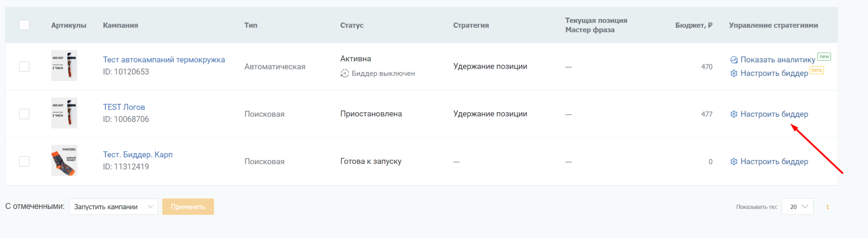The image size is (868, 238).
Task: Click gear icon for Тест автокампаний термокружка bidder
Action: coord(734,74)
